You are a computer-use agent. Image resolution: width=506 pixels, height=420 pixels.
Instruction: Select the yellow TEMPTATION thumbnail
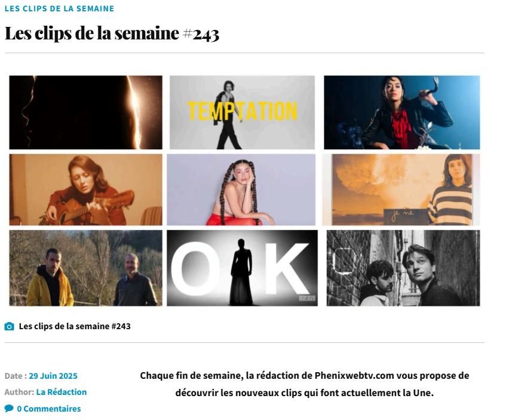coord(242,112)
